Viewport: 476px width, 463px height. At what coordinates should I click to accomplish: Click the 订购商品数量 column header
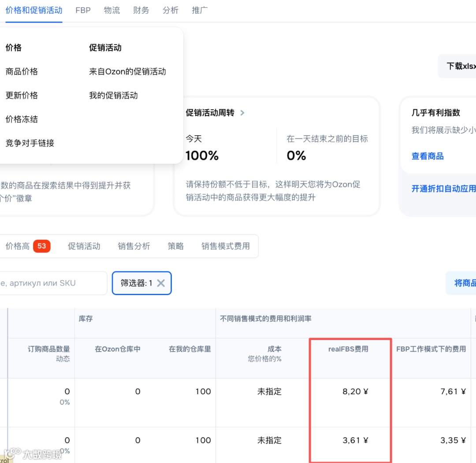tap(48, 349)
